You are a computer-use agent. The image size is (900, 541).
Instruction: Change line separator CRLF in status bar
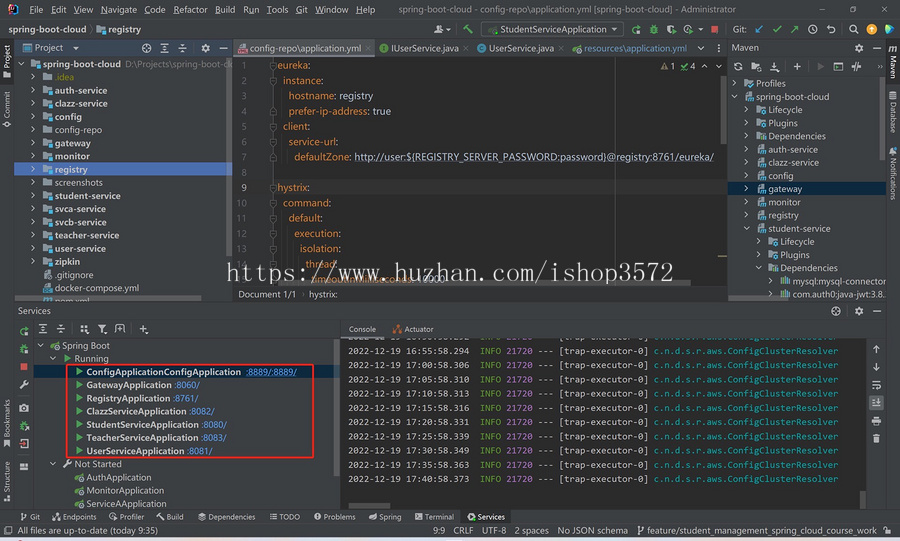463,531
